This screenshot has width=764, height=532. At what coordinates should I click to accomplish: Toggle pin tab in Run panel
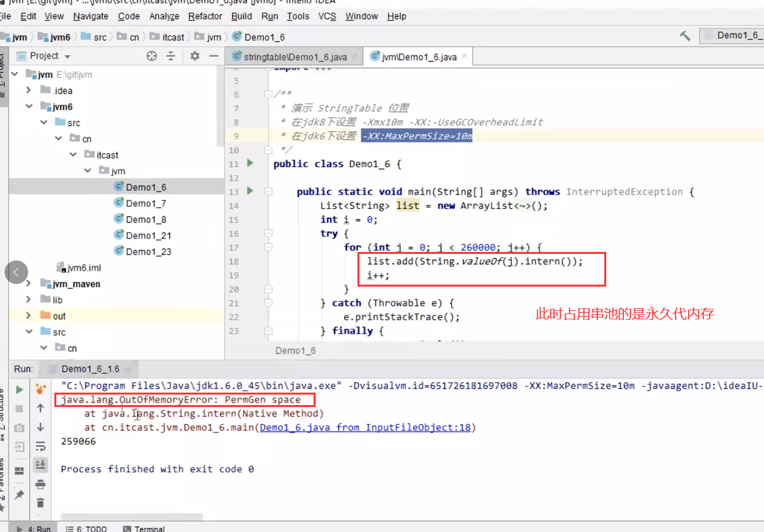[x=19, y=495]
